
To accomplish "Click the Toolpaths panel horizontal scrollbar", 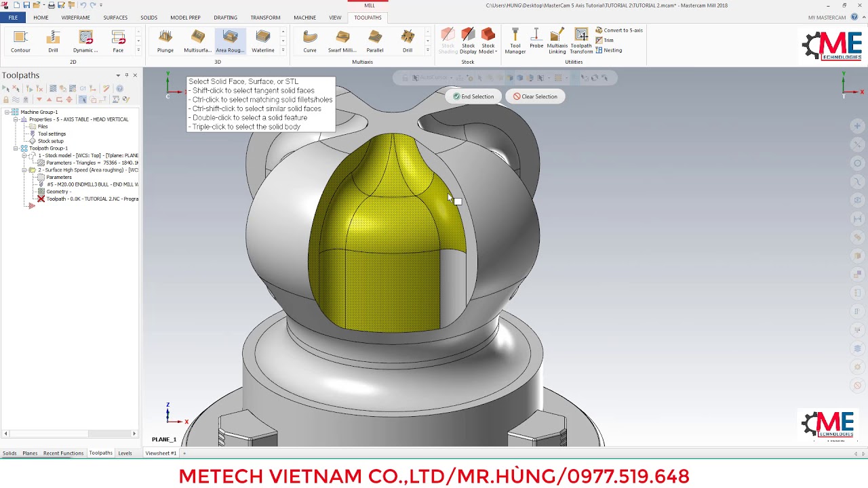I will (70, 433).
